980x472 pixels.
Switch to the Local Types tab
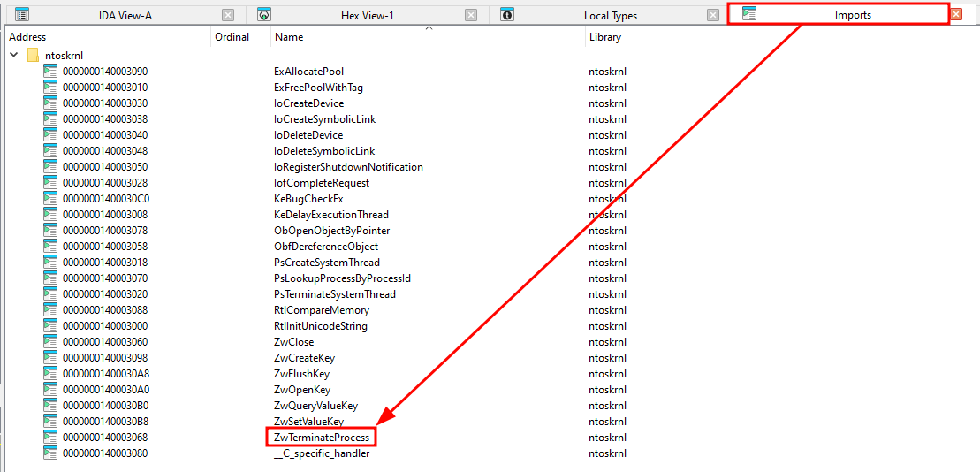click(610, 16)
